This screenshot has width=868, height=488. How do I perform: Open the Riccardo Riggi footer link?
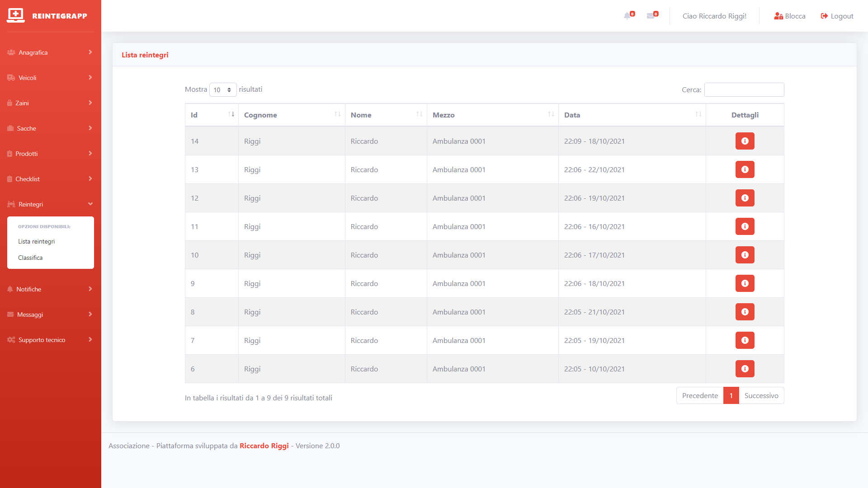click(264, 446)
